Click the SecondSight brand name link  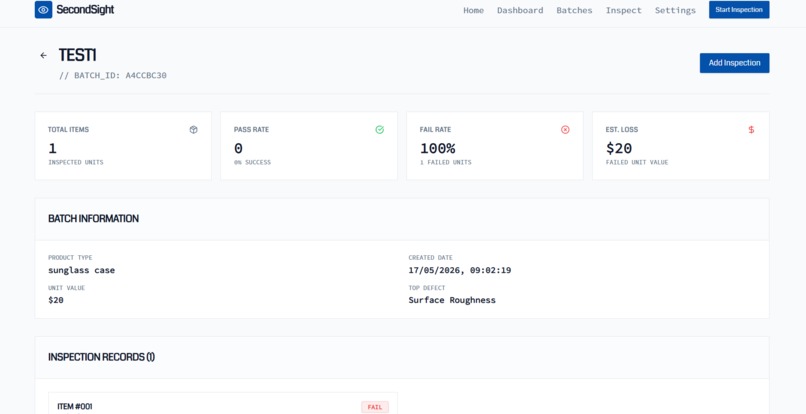pyautogui.click(x=85, y=10)
